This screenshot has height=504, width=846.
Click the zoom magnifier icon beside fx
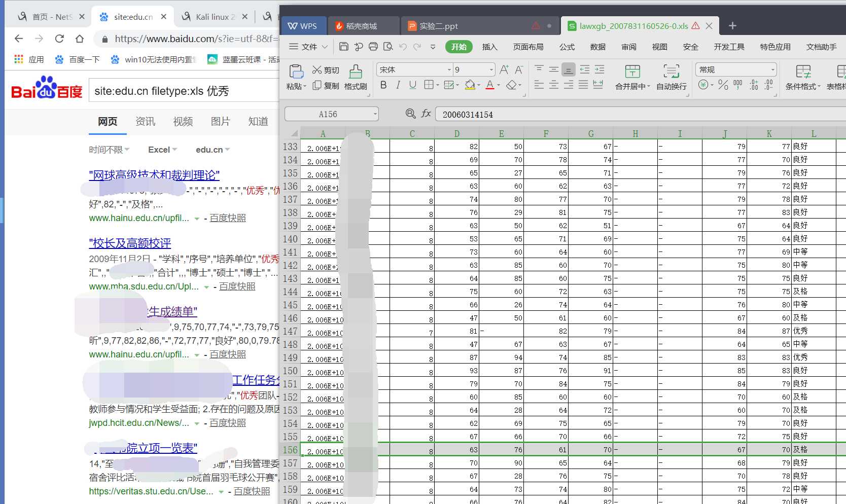[411, 114]
